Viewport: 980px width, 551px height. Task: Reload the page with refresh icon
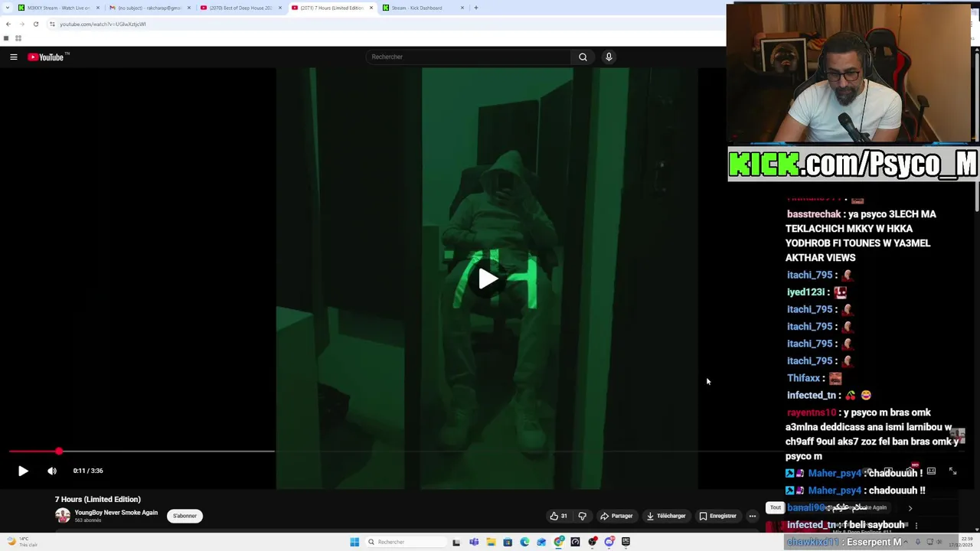[35, 24]
